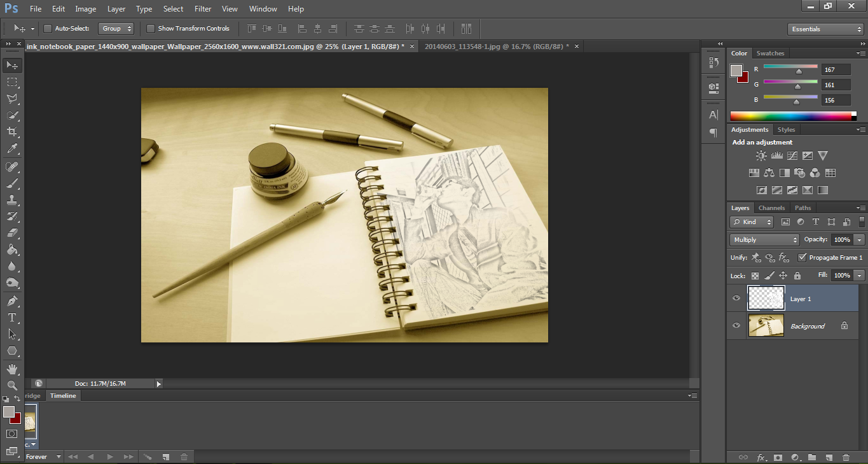This screenshot has height=464, width=868.
Task: Add a Gradient Map adjustment
Action: pos(823,190)
